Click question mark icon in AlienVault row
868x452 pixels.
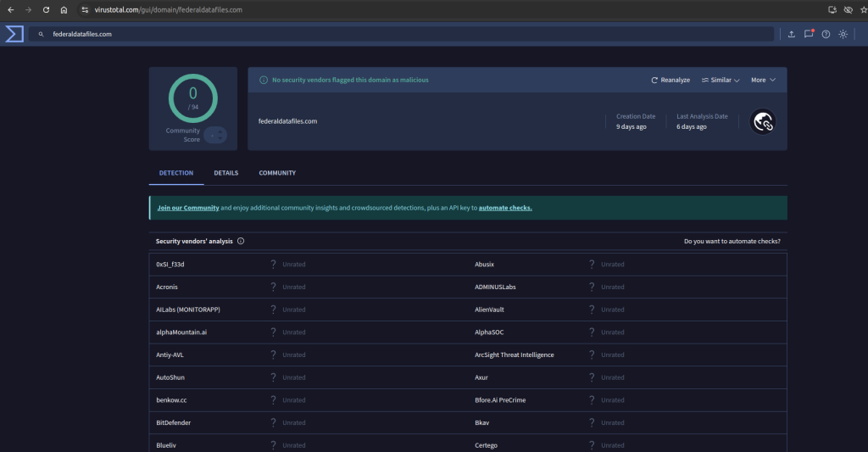592,310
